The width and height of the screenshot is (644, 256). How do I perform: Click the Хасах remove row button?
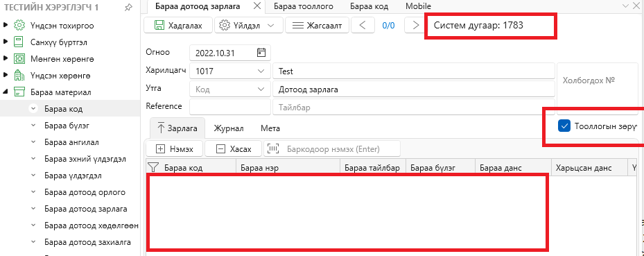[x=234, y=148]
